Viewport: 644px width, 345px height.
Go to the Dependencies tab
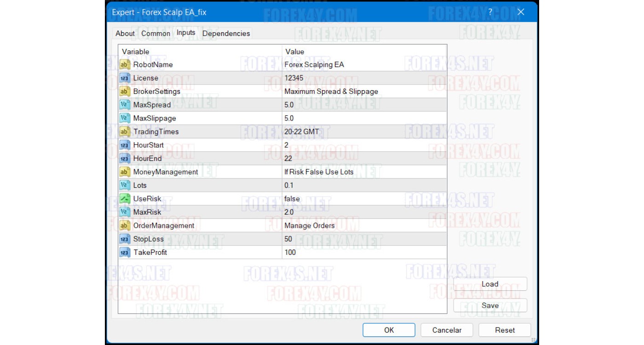click(226, 34)
